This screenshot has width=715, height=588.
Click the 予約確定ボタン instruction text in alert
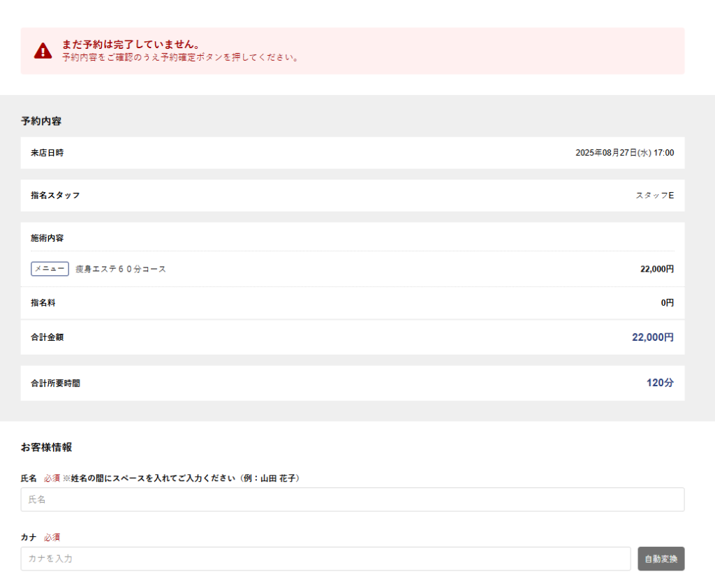[x=180, y=58]
